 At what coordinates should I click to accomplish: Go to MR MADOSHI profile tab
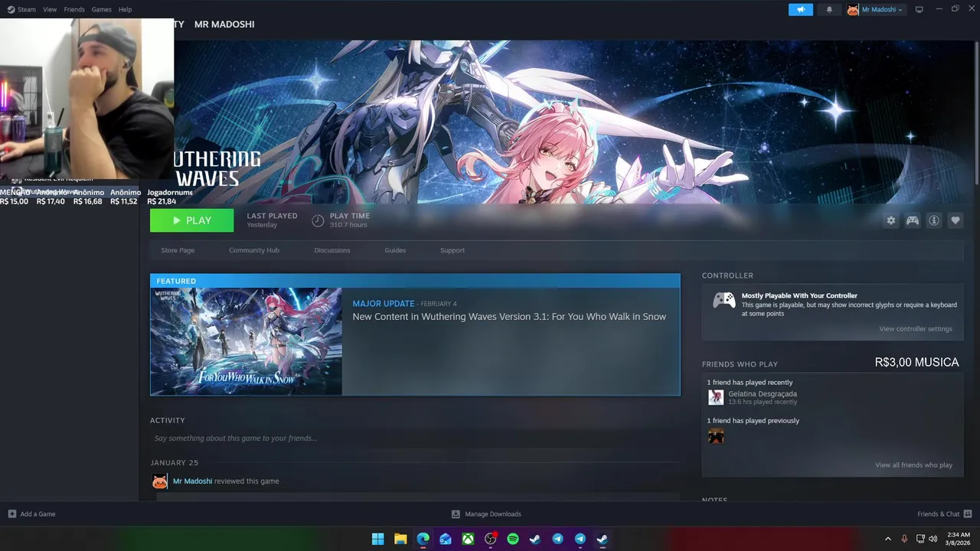pos(224,24)
